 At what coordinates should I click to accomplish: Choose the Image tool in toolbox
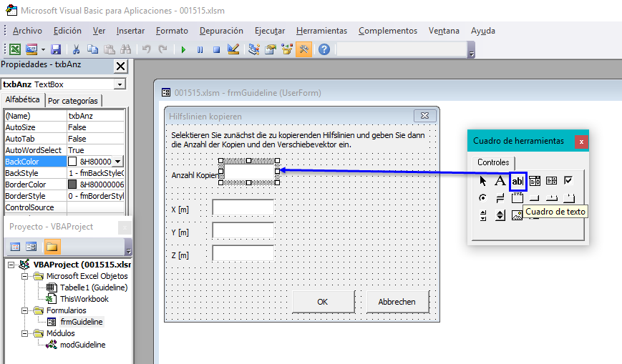coord(517,215)
